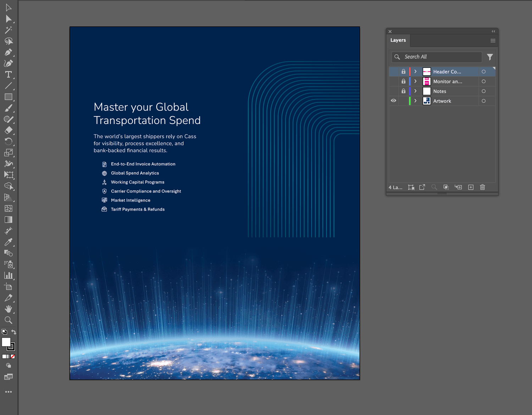
Task: Select the Zoom tool
Action: pos(9,320)
